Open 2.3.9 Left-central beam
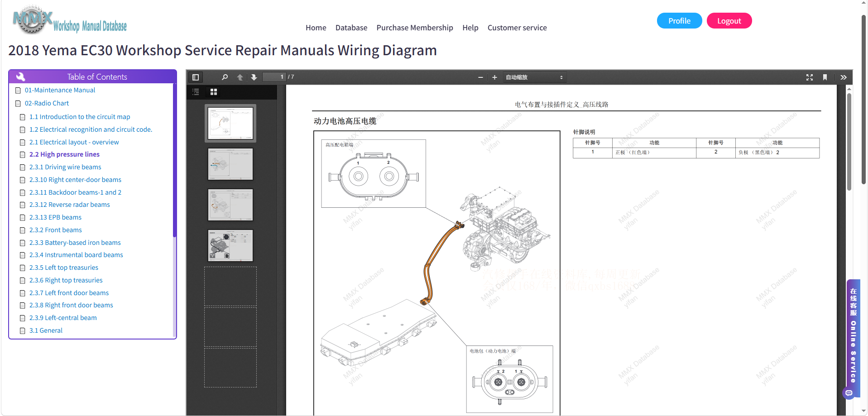Image resolution: width=868 pixels, height=416 pixels. (63, 318)
